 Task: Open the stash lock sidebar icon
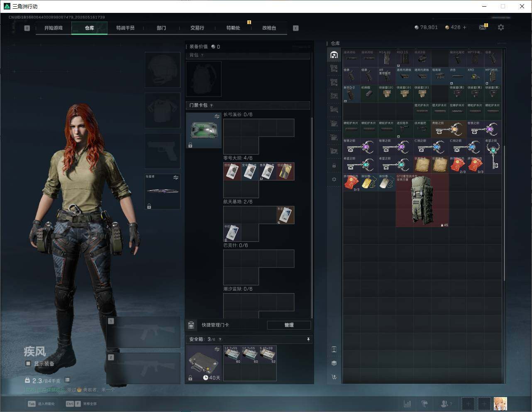[334, 165]
